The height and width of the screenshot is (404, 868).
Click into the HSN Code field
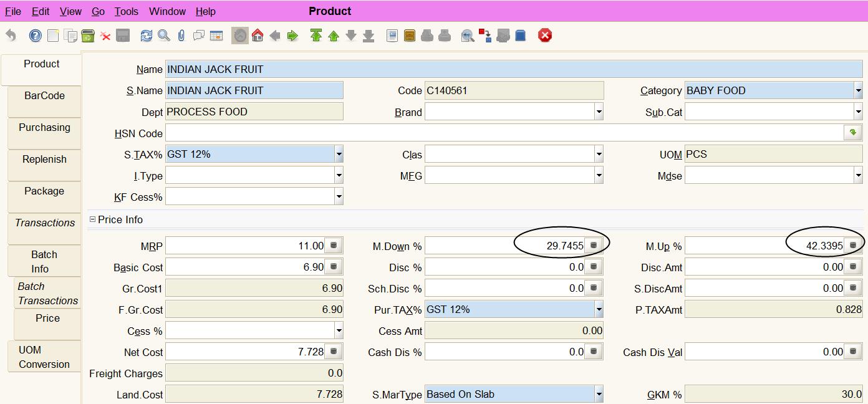click(504, 133)
